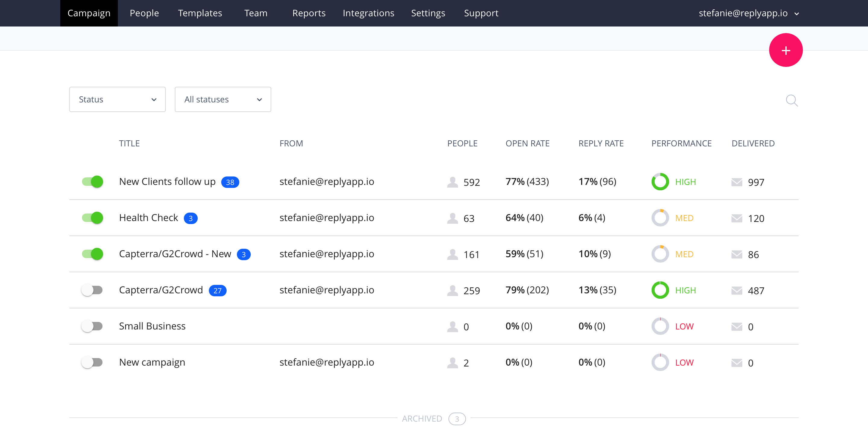Click envelope icon in Capterra/G2Crowd row showing 487

click(x=737, y=290)
